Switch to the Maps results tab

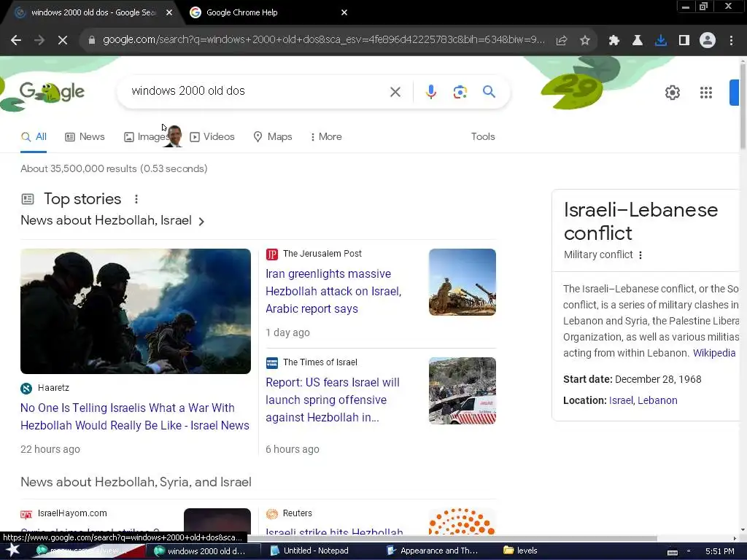coord(273,137)
